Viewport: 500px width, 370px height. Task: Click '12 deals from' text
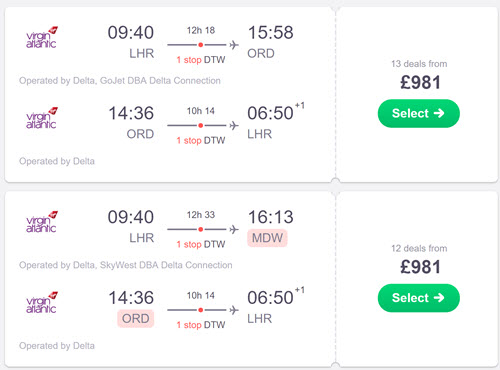click(x=419, y=248)
